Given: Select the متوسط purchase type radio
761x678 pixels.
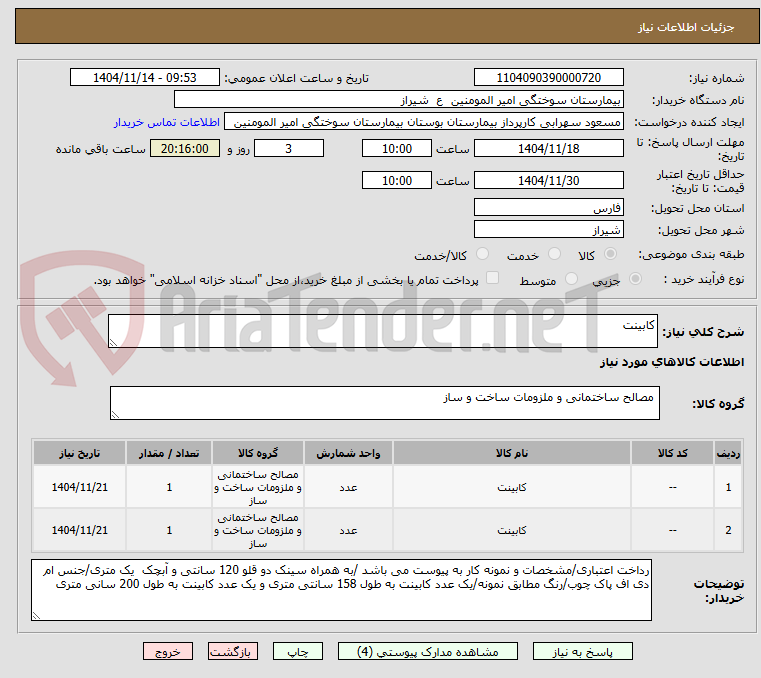Looking at the screenshot, I should pos(571,279).
